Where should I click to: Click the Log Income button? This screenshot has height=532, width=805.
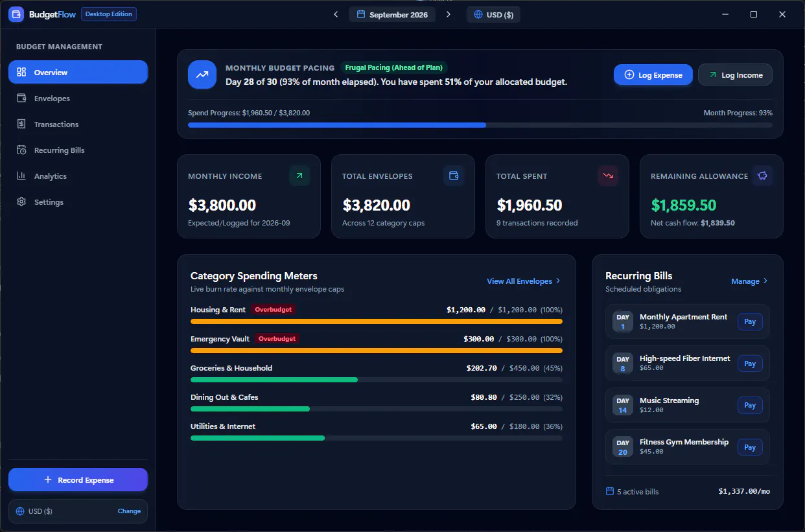point(735,75)
